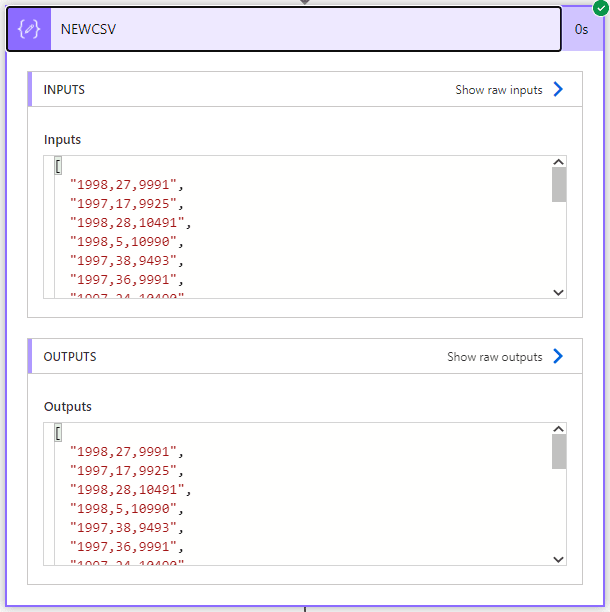Screen dimensions: 610x612
Task: Click the INPUTS section header
Action: (x=64, y=90)
